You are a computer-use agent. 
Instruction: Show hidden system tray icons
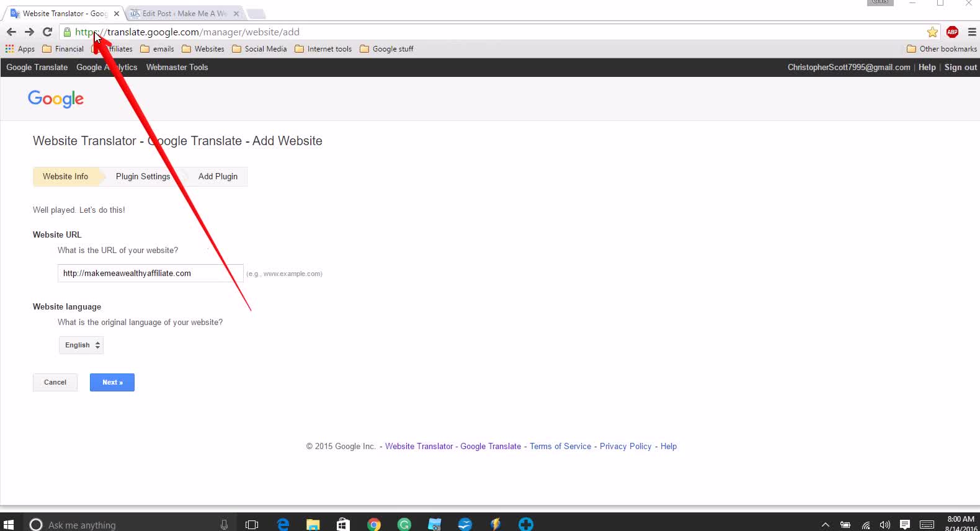point(825,524)
